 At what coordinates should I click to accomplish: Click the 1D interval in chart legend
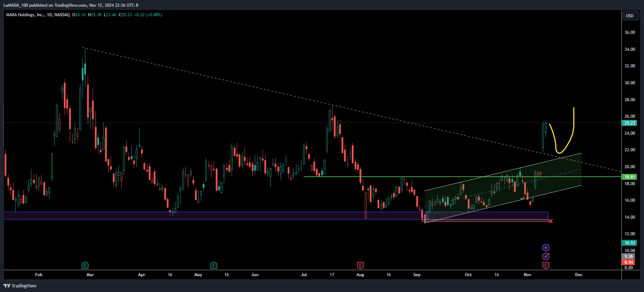coord(49,15)
